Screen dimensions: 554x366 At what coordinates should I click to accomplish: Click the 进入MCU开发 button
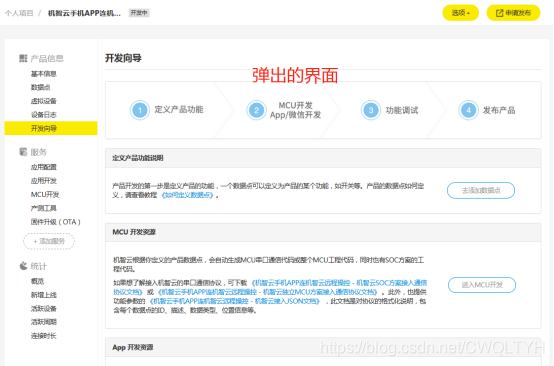tap(482, 285)
